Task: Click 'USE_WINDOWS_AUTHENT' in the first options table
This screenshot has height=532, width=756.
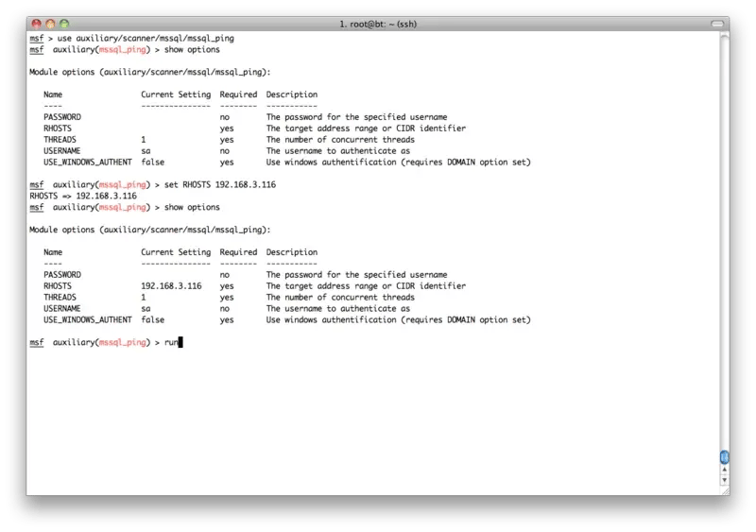Action: point(88,162)
